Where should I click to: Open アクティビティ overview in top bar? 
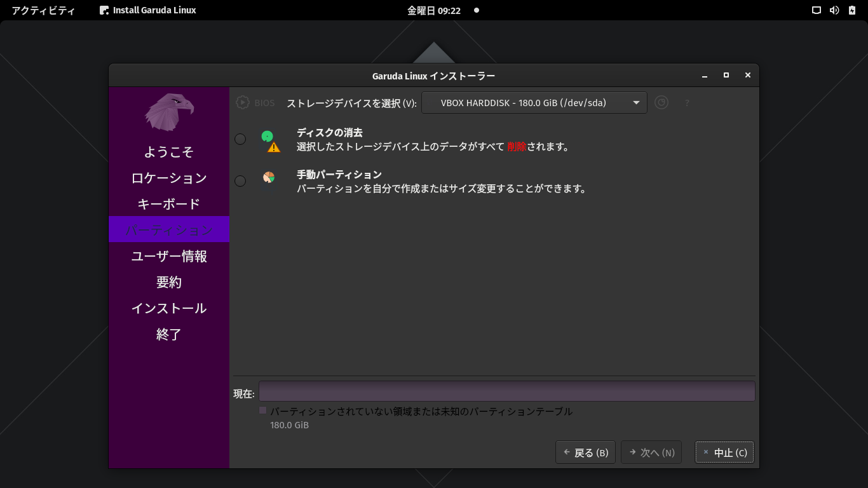click(43, 10)
